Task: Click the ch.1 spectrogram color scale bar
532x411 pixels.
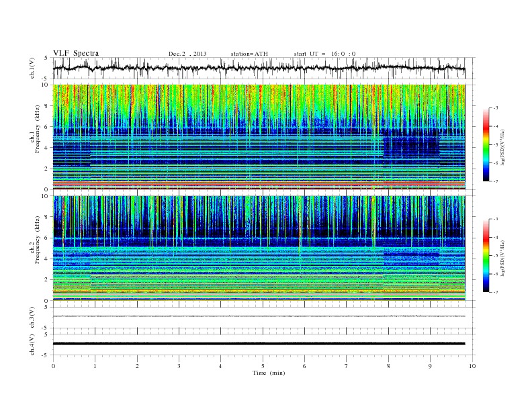Action: tap(486, 145)
